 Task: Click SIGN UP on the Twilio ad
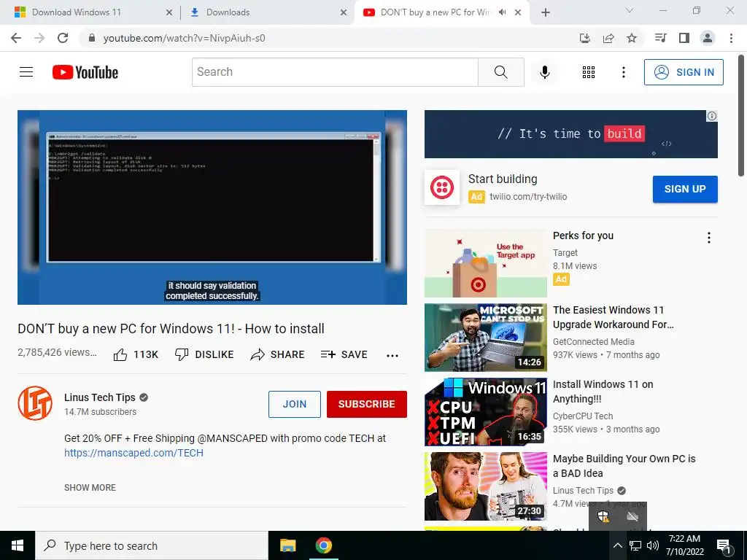(685, 189)
